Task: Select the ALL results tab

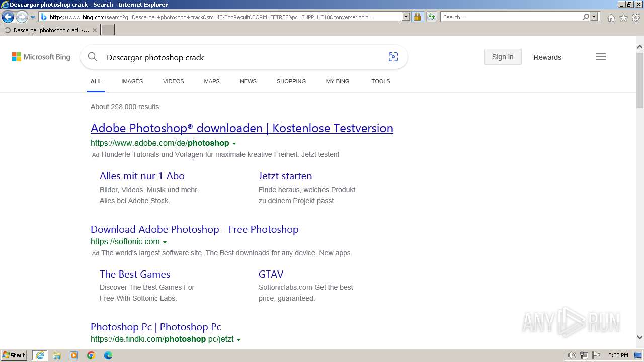Action: pyautogui.click(x=96, y=81)
